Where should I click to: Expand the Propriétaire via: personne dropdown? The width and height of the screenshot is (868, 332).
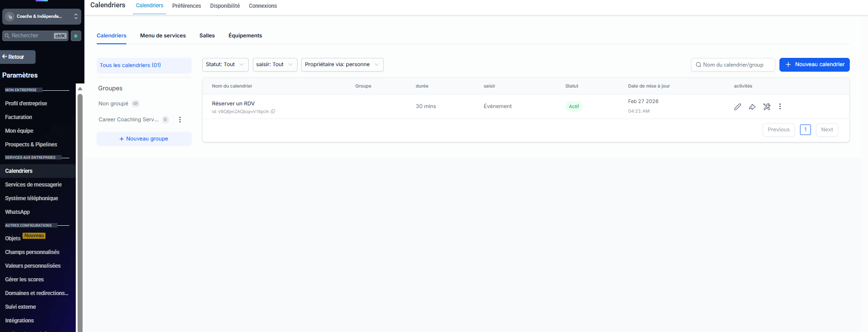[342, 65]
